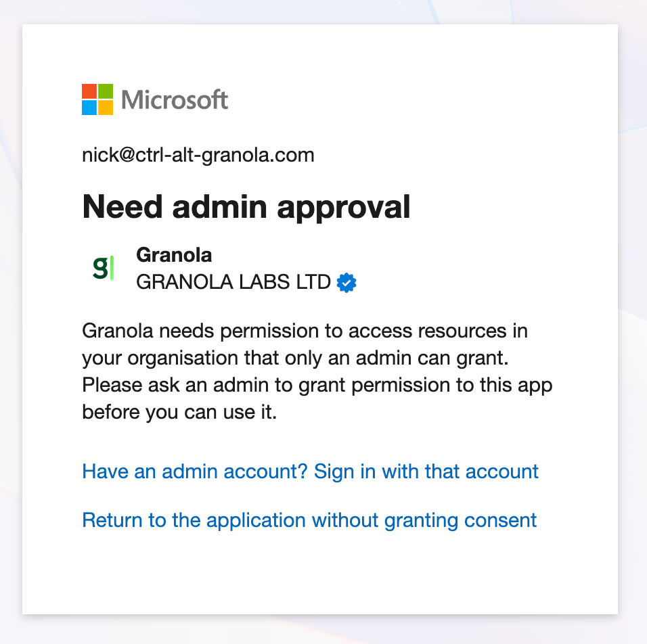Click the Granola app icon
The width and height of the screenshot is (647, 644).
coord(103,268)
